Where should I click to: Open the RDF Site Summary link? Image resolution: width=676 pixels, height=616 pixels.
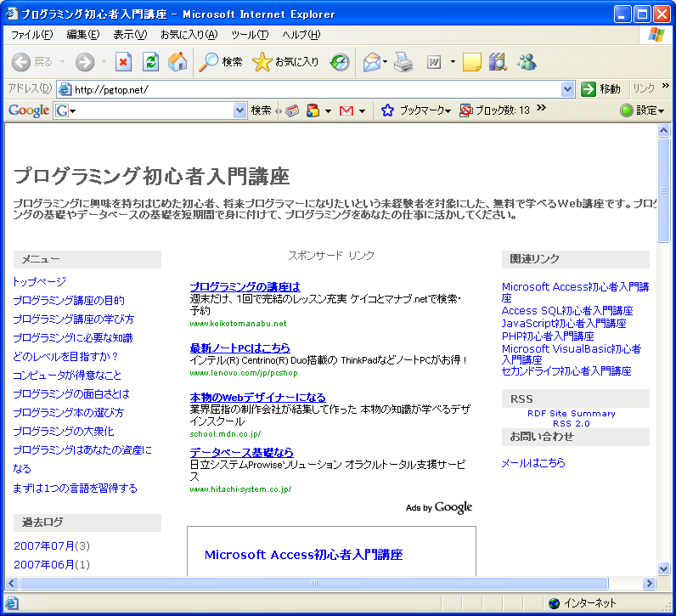coord(572,413)
